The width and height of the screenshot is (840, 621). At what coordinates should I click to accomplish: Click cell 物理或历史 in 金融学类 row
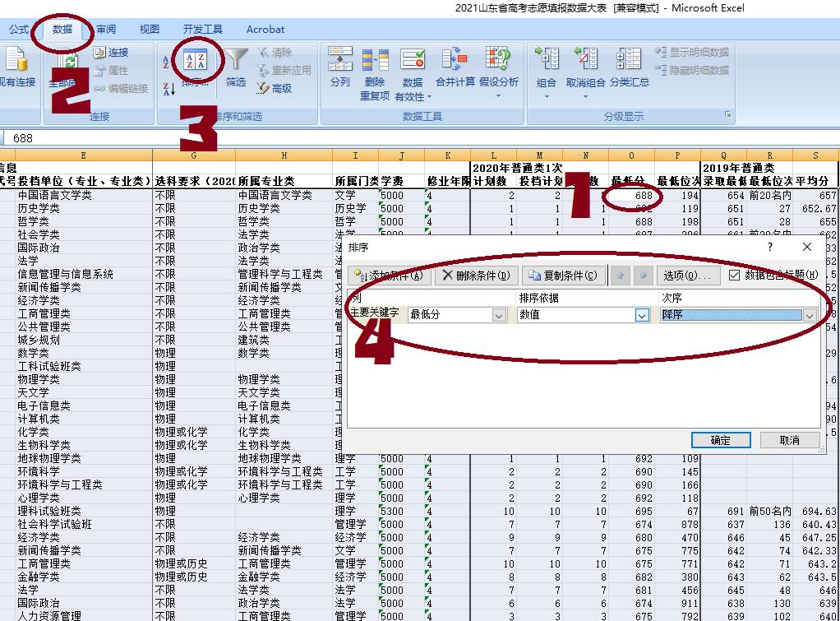click(x=194, y=577)
